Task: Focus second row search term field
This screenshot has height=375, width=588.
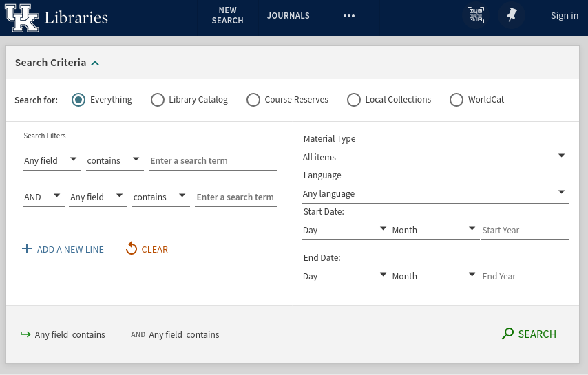Action: click(236, 197)
